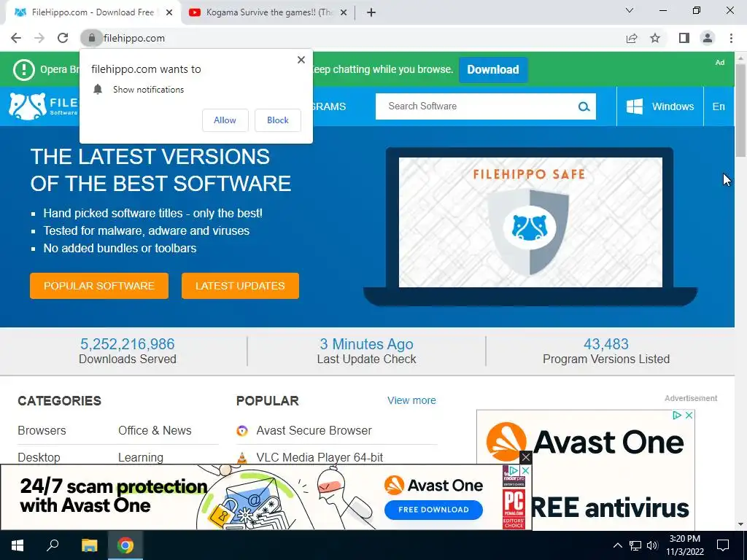Click the 3 Minutes Ago update text
Image resolution: width=747 pixels, height=560 pixels.
tap(366, 344)
